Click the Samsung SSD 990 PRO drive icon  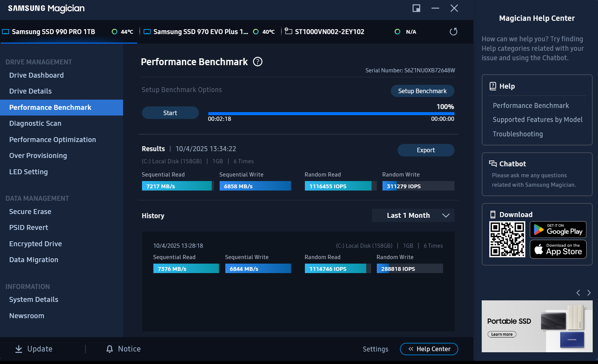[x=5, y=32]
